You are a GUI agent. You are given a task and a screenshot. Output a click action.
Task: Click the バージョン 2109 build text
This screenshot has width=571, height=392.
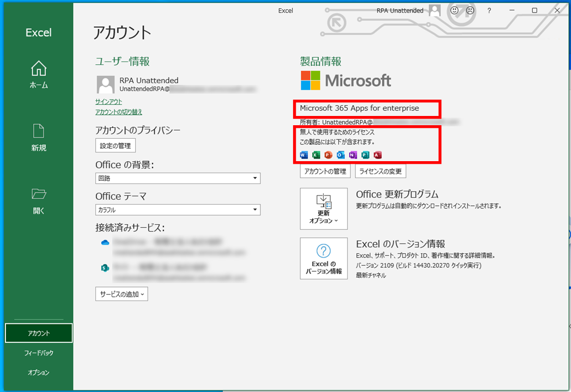(418, 265)
